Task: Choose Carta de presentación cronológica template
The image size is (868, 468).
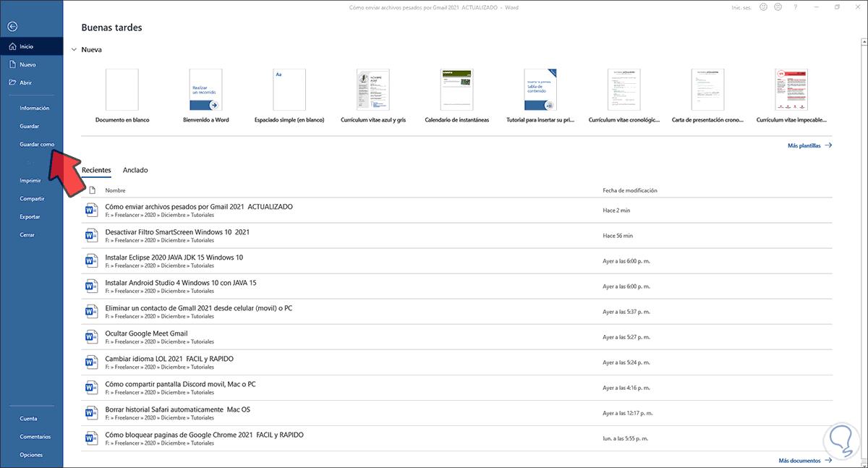Action: pyautogui.click(x=708, y=95)
